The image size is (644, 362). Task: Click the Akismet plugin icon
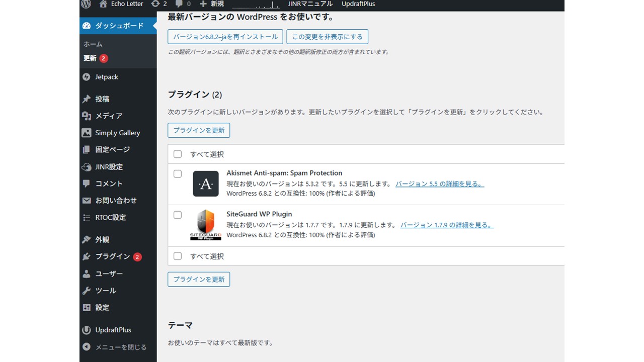tap(206, 184)
